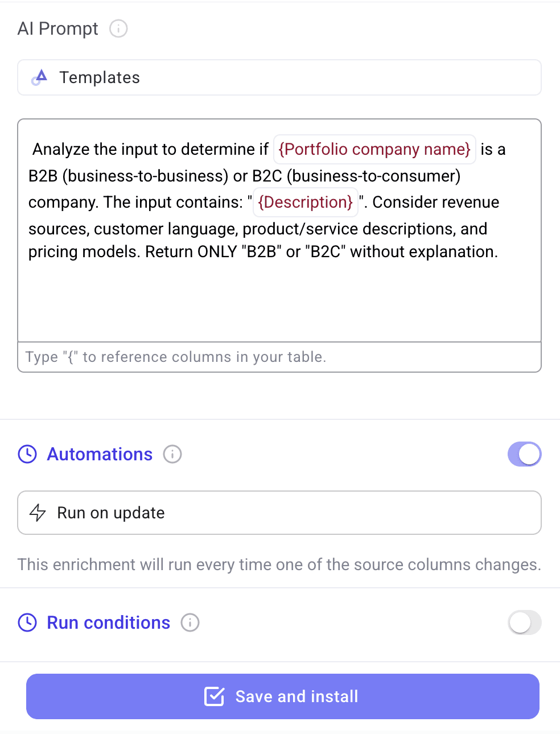Click the Run conditions section heading

(108, 622)
